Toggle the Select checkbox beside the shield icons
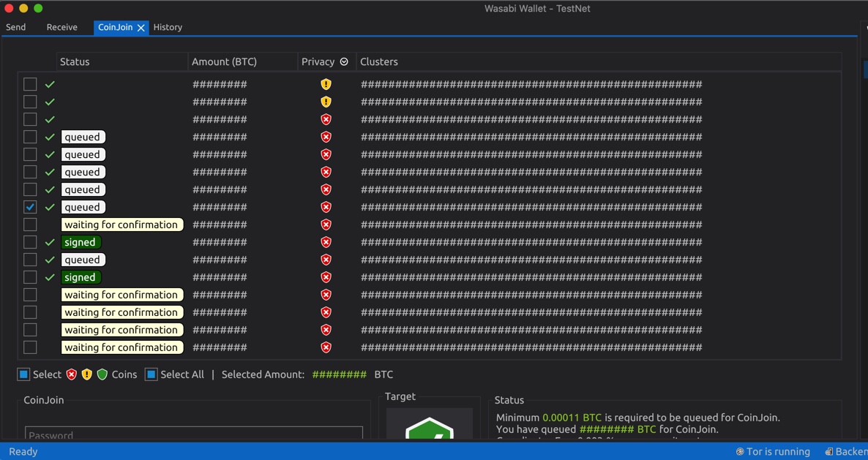The height and width of the screenshot is (460, 868). [x=23, y=374]
